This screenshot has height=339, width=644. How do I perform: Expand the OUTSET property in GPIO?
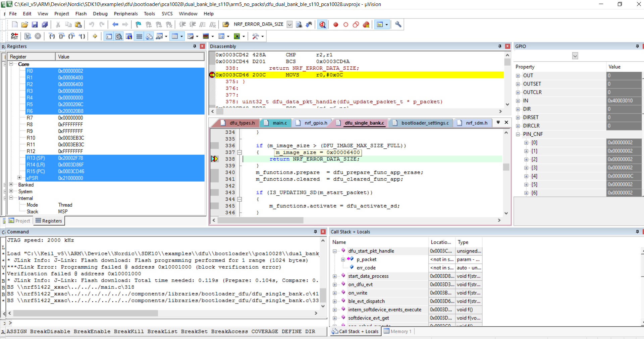click(518, 84)
